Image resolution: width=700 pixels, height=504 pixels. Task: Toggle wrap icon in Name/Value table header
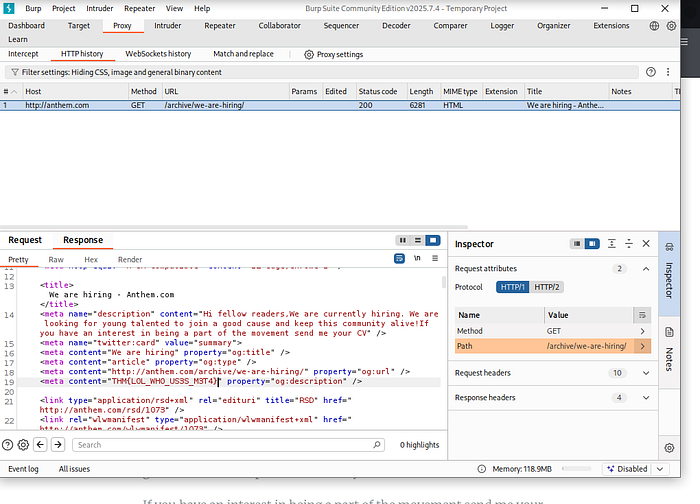pyautogui.click(x=642, y=315)
